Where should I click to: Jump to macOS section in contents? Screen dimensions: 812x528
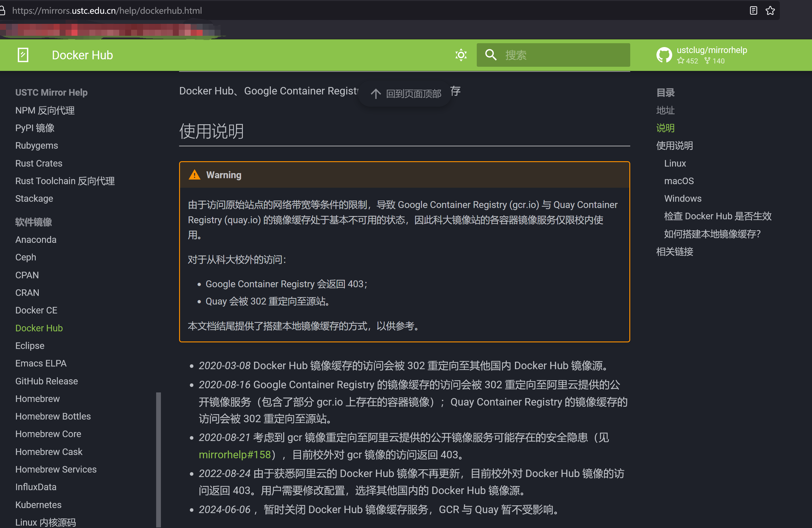point(679,181)
